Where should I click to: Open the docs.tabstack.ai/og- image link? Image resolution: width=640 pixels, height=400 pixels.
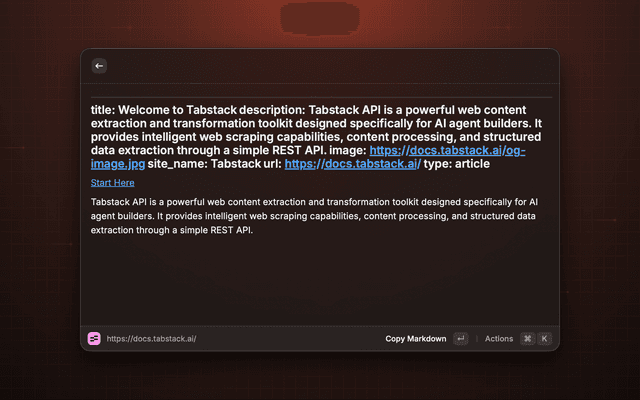tap(447, 150)
